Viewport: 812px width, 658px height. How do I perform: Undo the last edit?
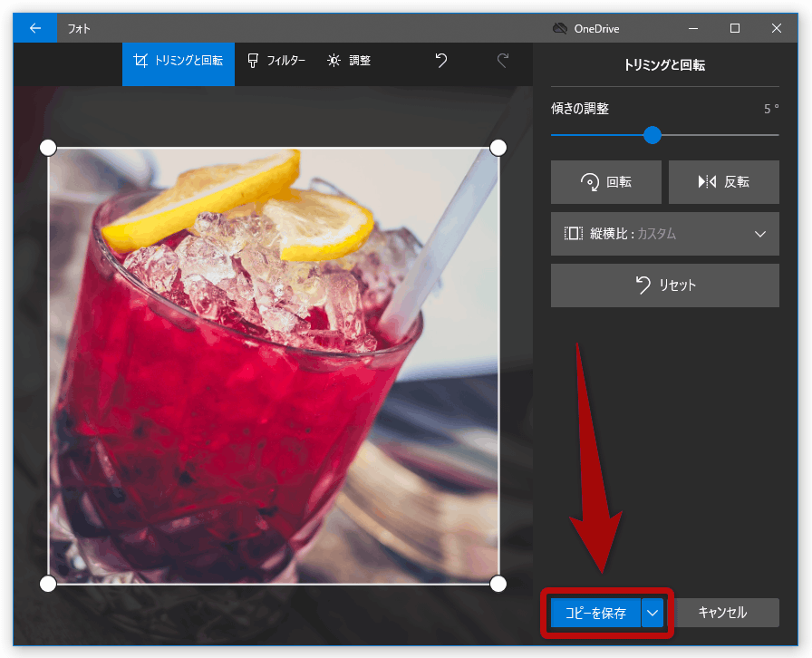[x=441, y=61]
